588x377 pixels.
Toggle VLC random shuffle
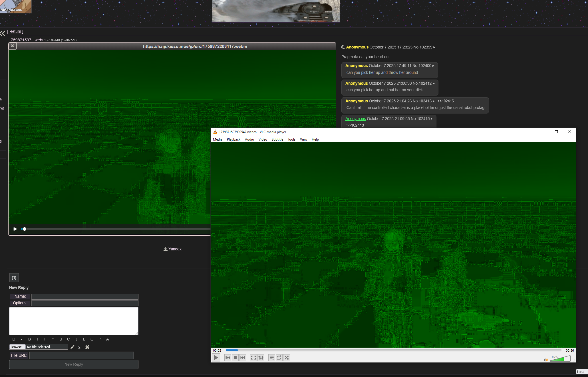287,358
